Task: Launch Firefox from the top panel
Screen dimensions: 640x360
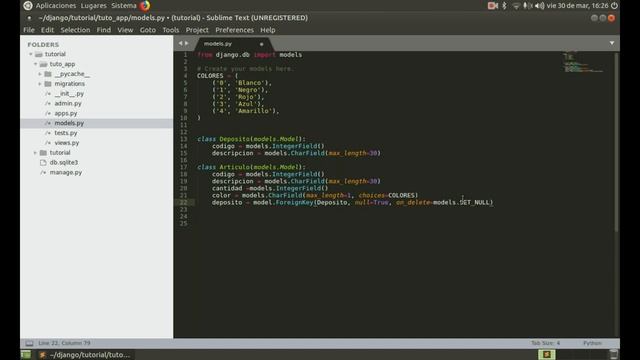Action: pos(145,6)
